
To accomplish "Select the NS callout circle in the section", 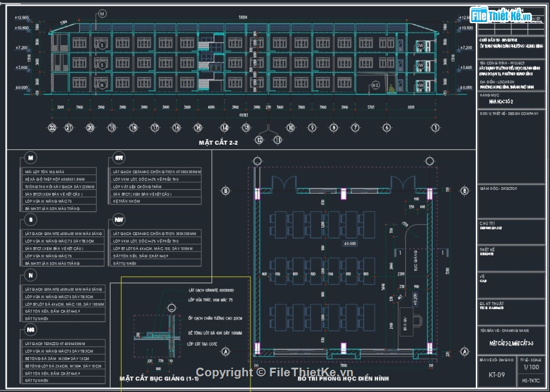I will click(x=376, y=85).
